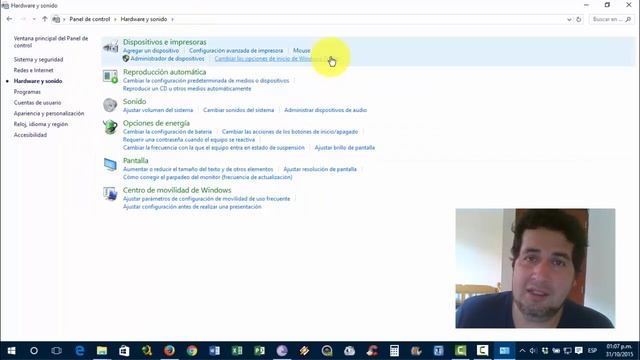640x360 pixels.
Task: Click the taskbar clock showing 01:07 p.m.
Action: pyautogui.click(x=619, y=347)
